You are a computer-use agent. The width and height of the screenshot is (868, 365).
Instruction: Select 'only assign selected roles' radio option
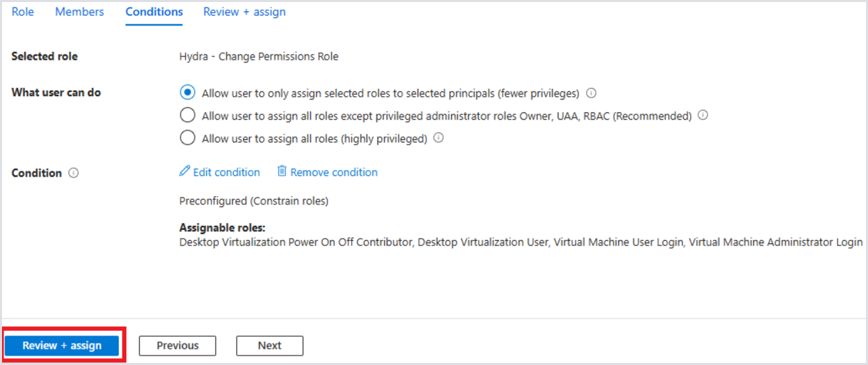[188, 93]
